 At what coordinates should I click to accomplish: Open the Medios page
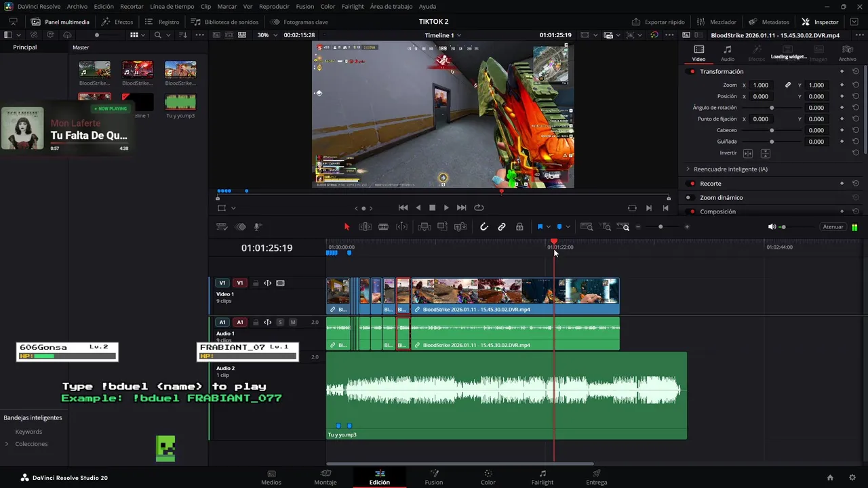point(271,477)
